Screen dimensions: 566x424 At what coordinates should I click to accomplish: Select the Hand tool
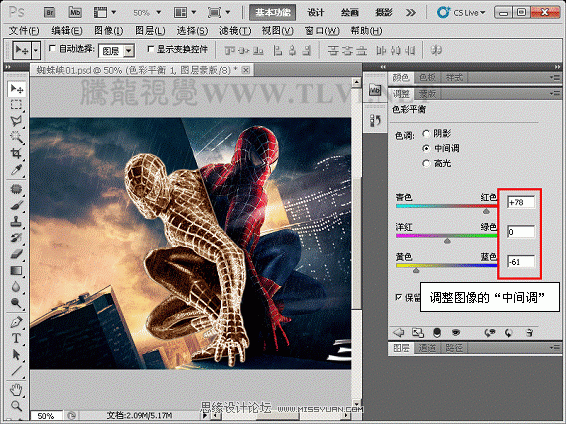pyautogui.click(x=16, y=390)
